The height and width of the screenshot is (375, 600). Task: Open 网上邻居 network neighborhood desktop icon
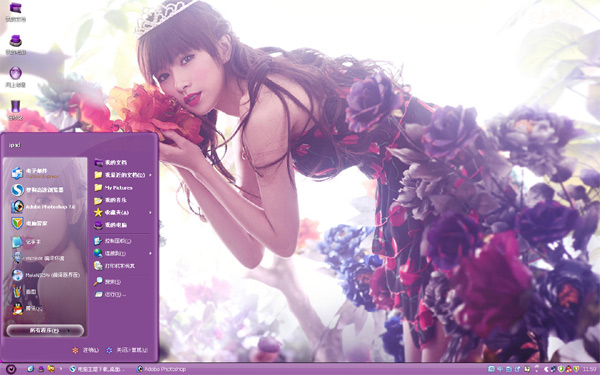pos(15,77)
